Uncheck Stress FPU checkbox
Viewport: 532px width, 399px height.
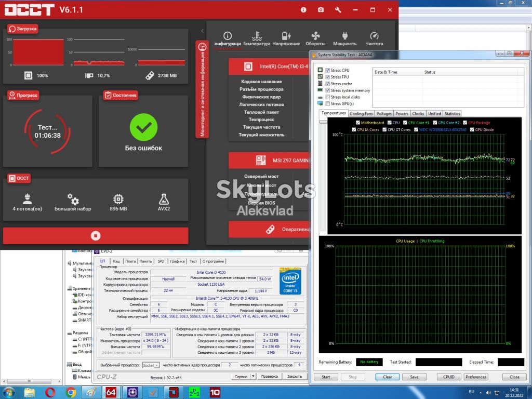(328, 77)
